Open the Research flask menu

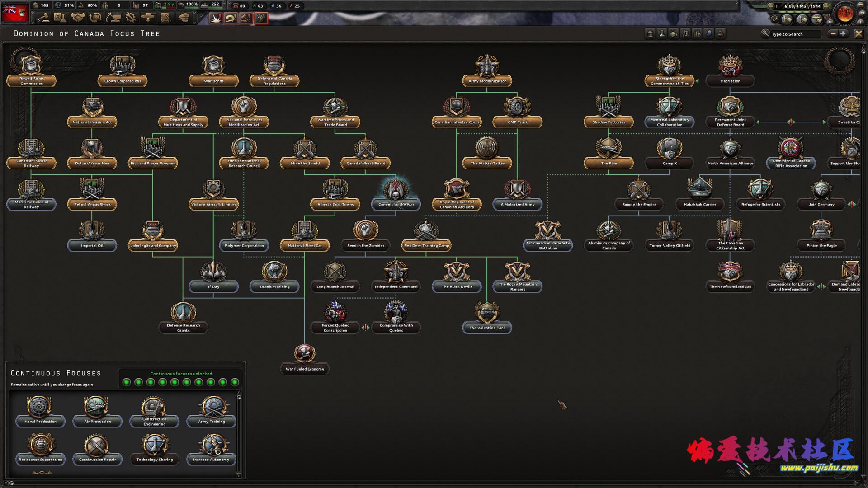(60, 18)
